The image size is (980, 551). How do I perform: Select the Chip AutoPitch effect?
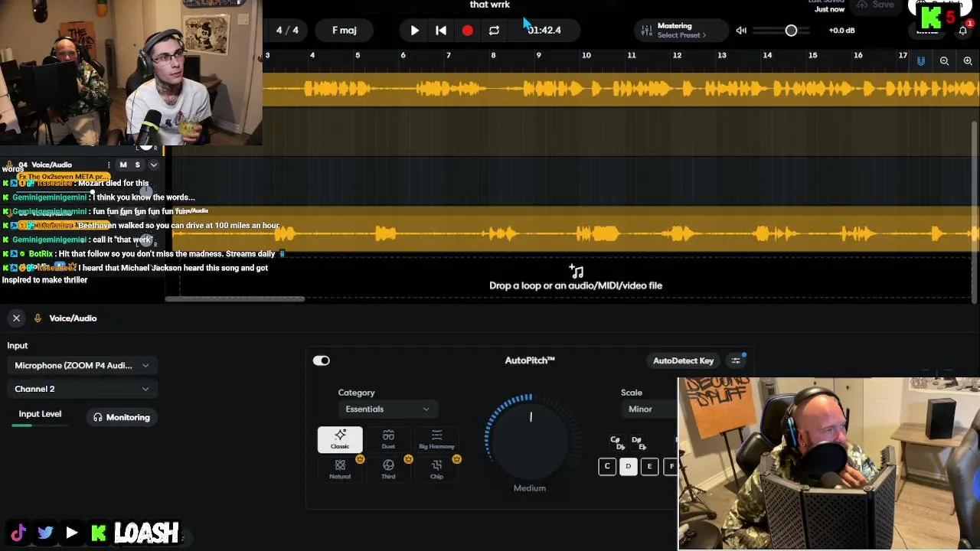(x=436, y=469)
